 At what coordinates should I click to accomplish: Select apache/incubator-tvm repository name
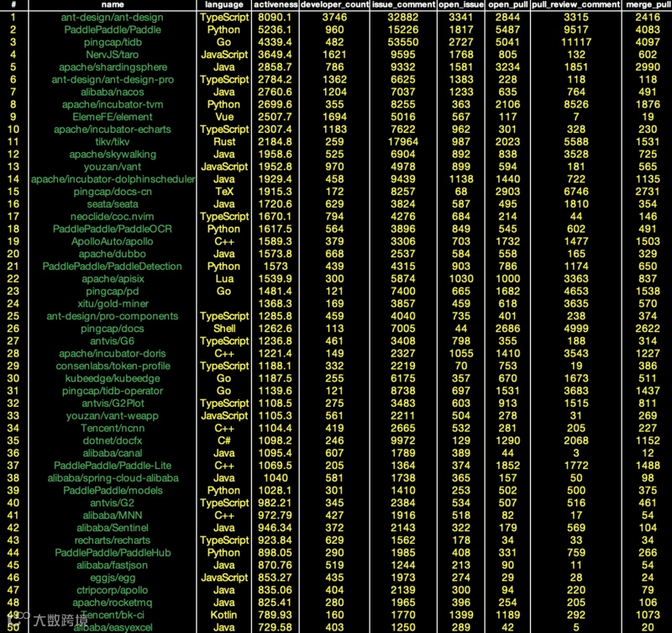pos(113,104)
